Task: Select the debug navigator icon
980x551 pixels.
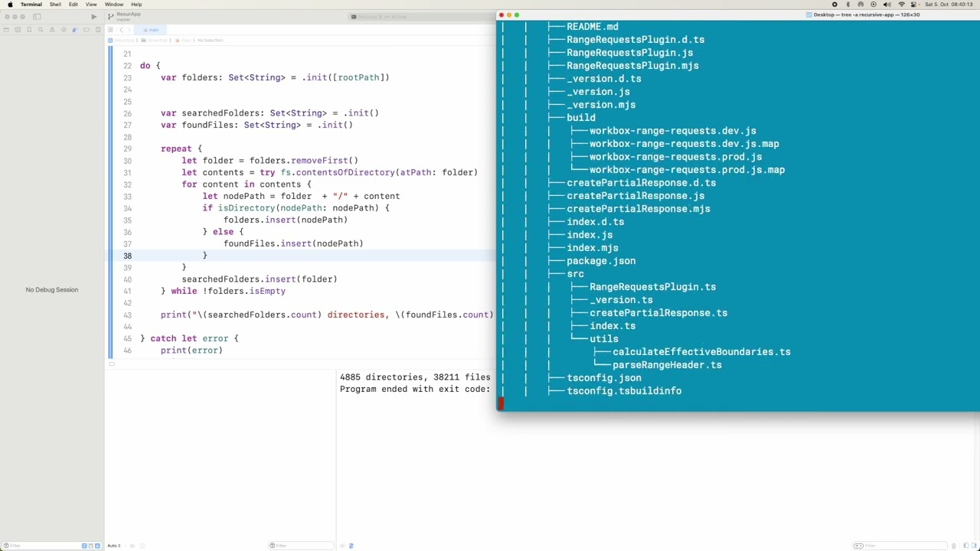Action: 74,30
